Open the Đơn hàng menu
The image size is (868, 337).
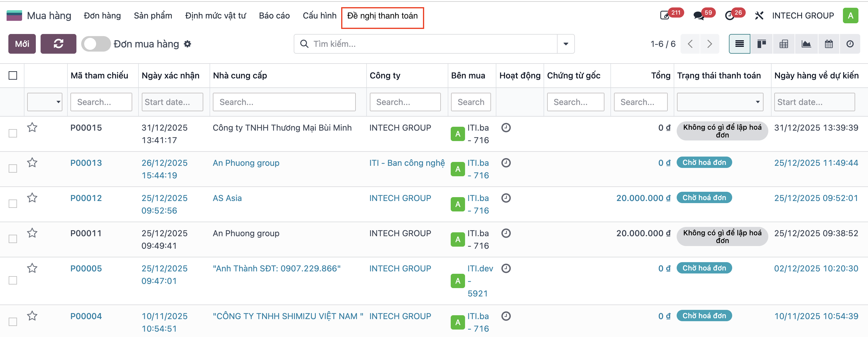102,16
